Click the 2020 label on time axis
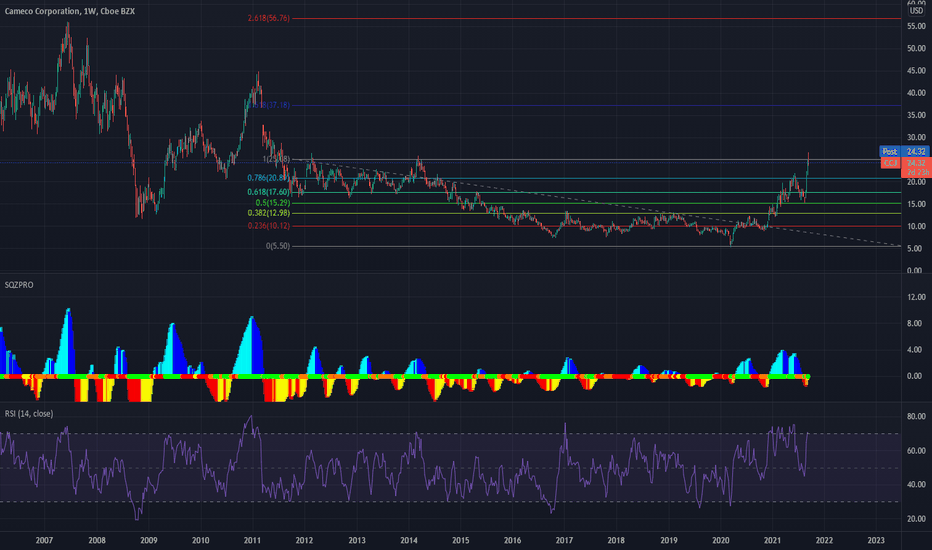The height and width of the screenshot is (550, 932). (720, 540)
